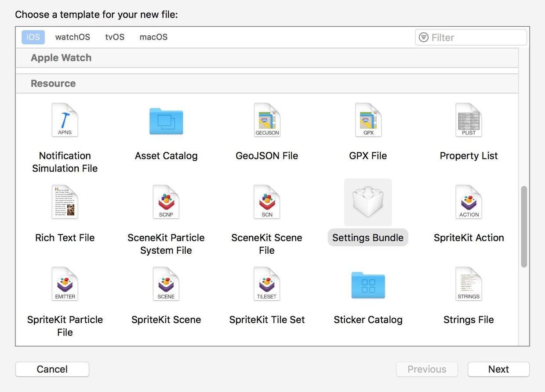Viewport: 545px width, 392px height.
Task: Switch to the watchOS tab
Action: [x=72, y=36]
